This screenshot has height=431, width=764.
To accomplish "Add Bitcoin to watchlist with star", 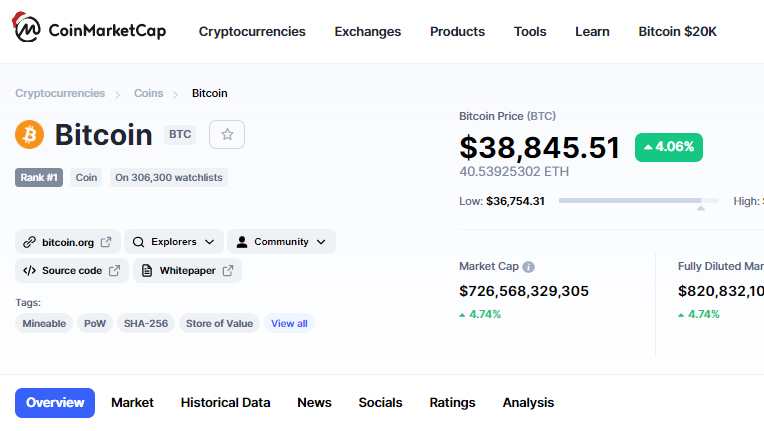I will tap(227, 134).
